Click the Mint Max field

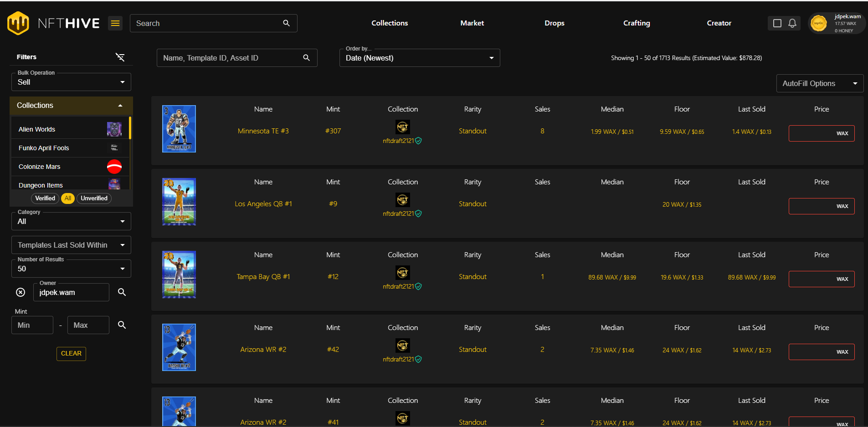(x=88, y=325)
